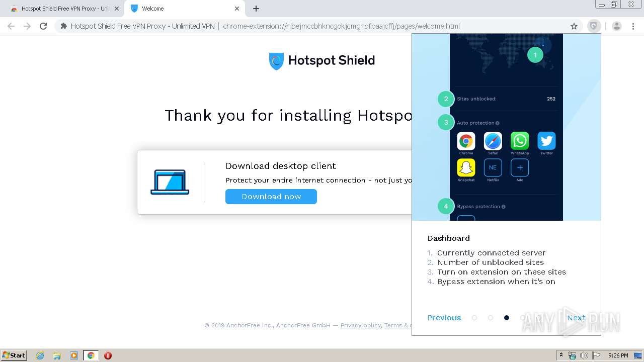This screenshot has width=644, height=362.
Task: Click the Chrome taskbar button
Action: point(91,355)
